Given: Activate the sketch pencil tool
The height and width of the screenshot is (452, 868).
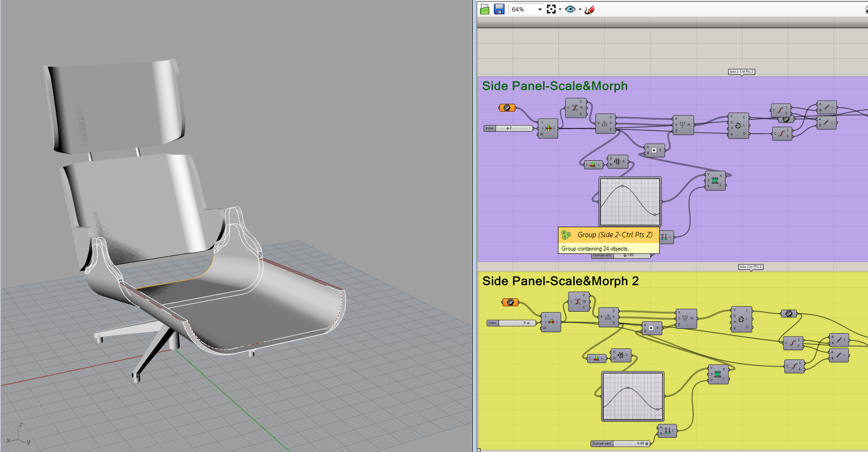Looking at the screenshot, I should tap(590, 9).
